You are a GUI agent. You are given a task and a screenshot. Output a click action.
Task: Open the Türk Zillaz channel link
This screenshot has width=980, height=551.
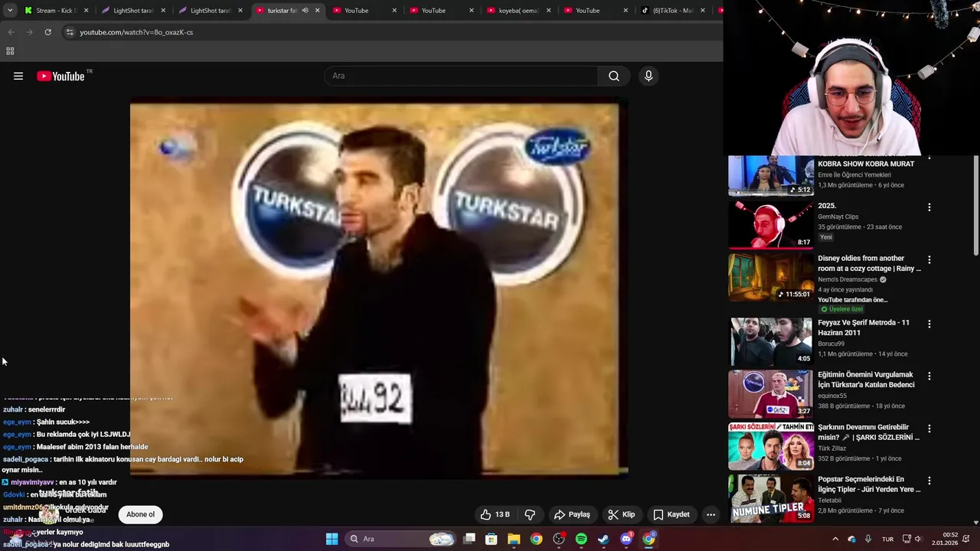[832, 448]
